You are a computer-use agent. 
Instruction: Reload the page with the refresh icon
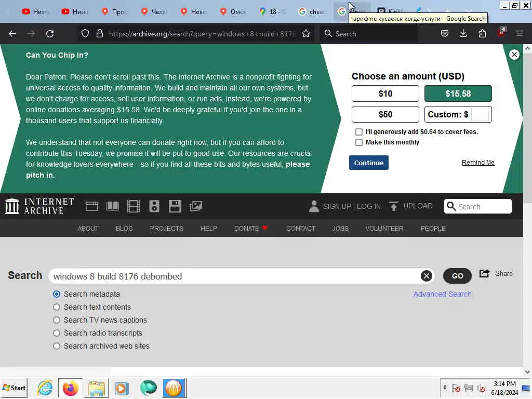50,34
